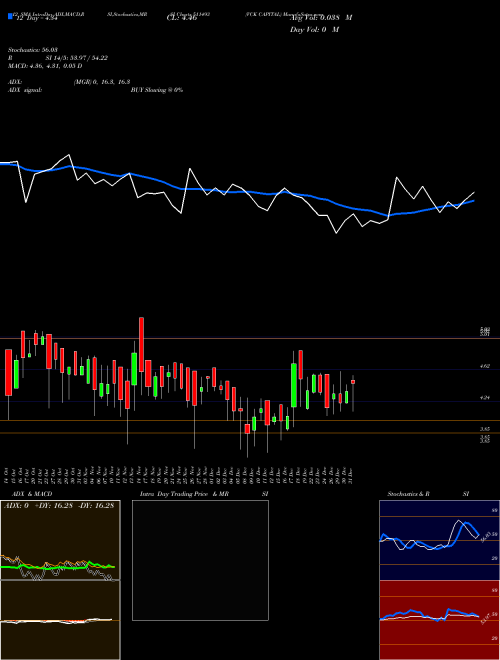Click the blue 12 Day SMA legend square
Viewport: 500px width, 660px height.
pos(10,16)
